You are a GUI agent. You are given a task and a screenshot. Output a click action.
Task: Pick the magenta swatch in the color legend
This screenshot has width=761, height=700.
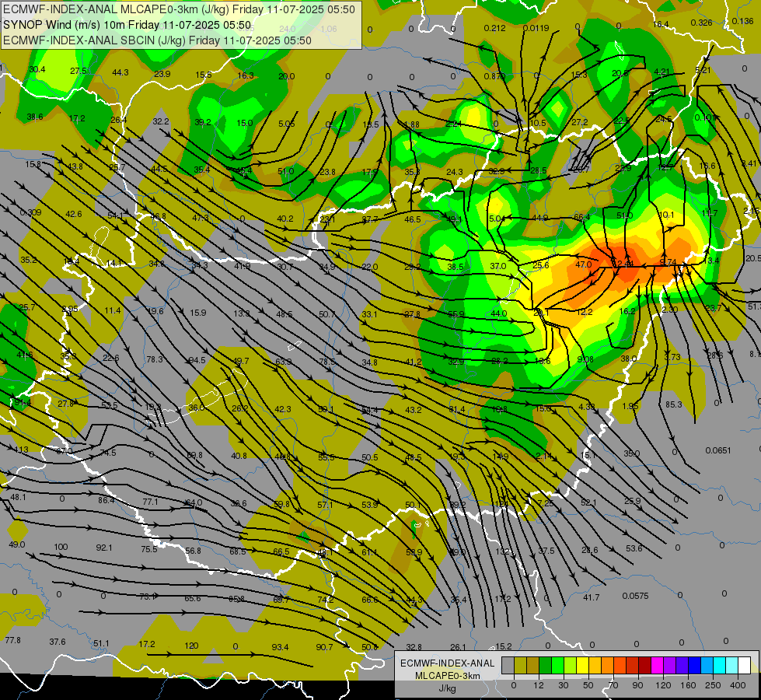click(x=657, y=665)
